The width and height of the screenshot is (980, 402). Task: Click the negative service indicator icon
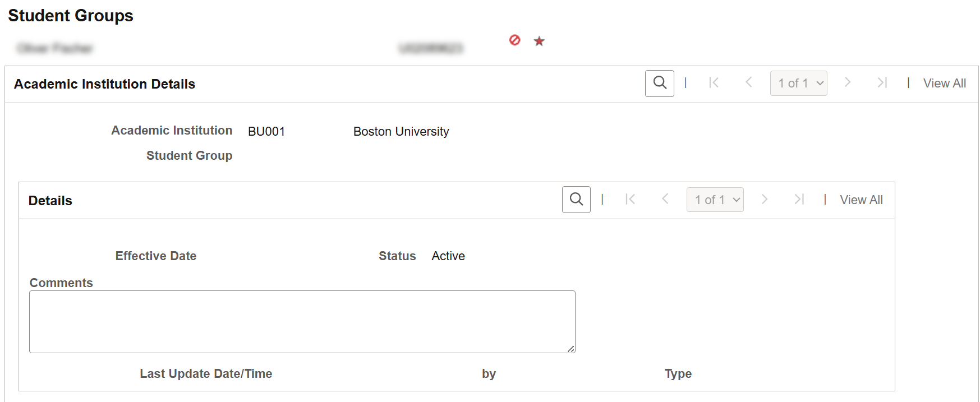pos(514,40)
